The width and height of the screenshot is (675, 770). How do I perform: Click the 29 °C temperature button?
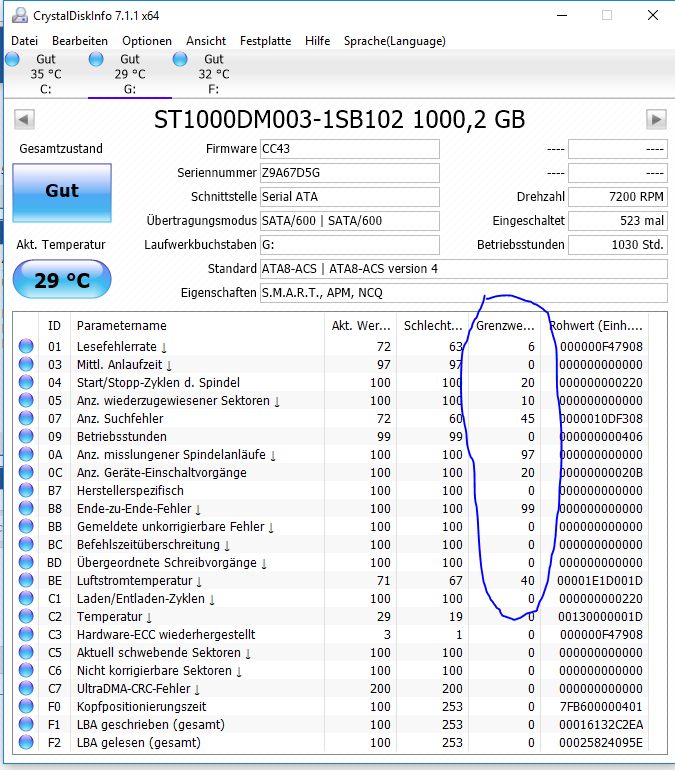62,279
